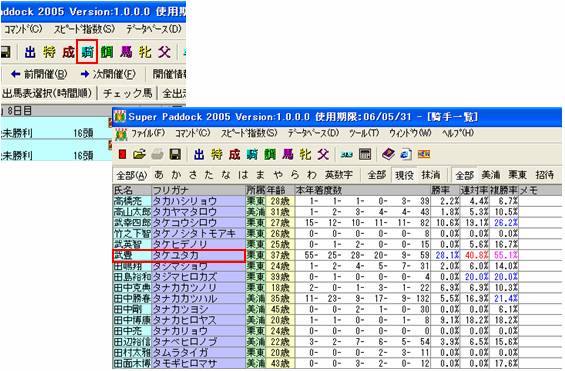Toggle the た kana filter
This screenshot has height=371, width=565.
(x=209, y=175)
